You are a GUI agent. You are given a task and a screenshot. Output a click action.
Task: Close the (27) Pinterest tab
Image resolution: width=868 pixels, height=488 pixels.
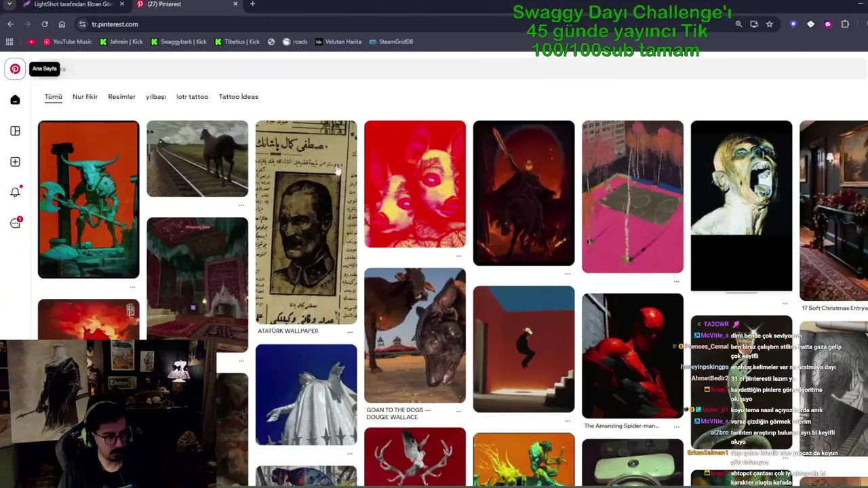point(235,4)
